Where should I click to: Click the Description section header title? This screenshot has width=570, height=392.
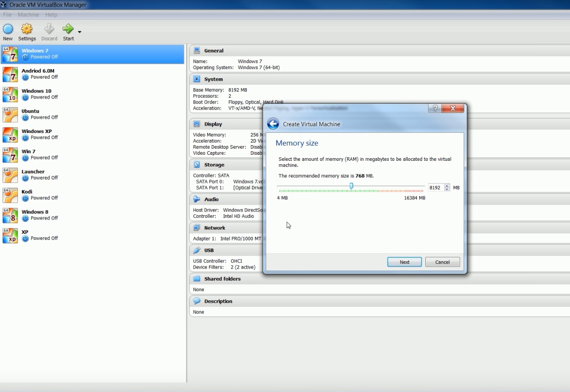point(218,301)
